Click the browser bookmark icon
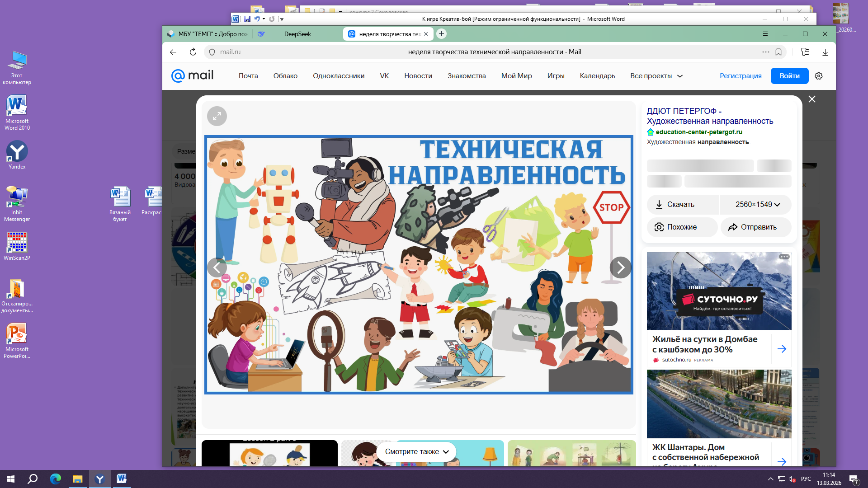The image size is (868, 488). pos(778,52)
